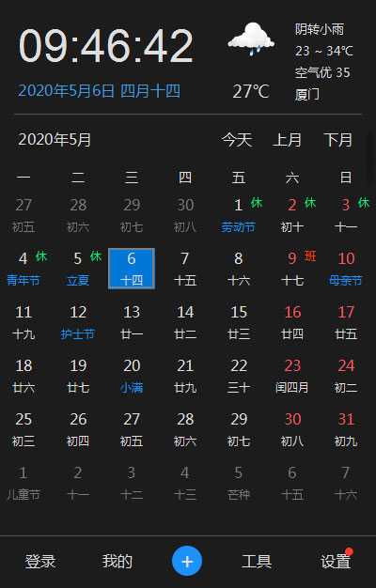Screen dimensions: 376x588
Task: Select May 31 初九
Action: [346, 429]
